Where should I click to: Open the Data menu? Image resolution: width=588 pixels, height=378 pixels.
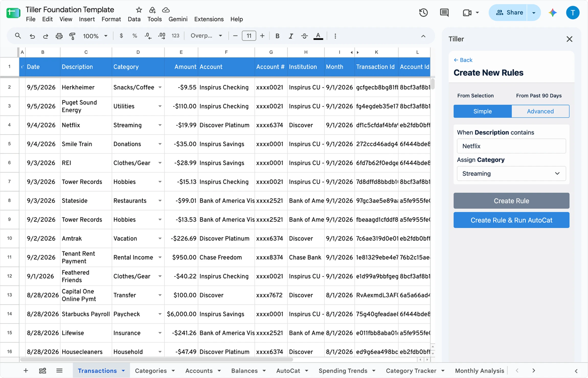click(x=134, y=19)
